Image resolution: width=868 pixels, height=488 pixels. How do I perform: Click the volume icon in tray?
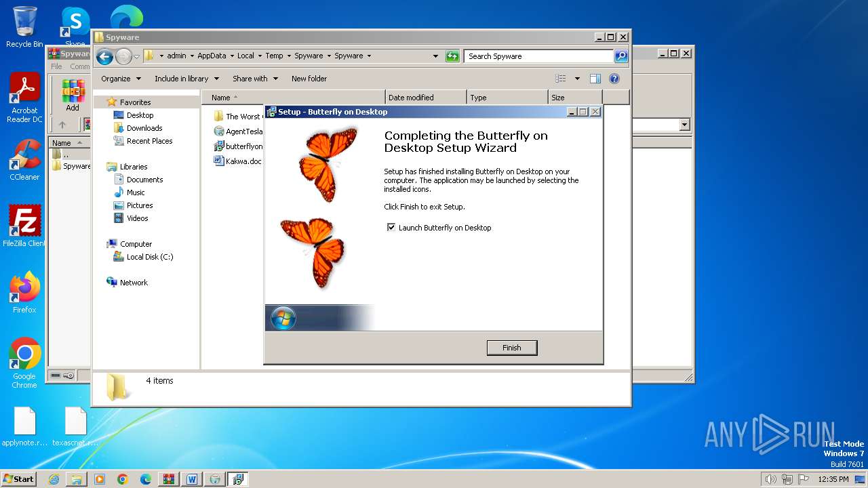[770, 479]
